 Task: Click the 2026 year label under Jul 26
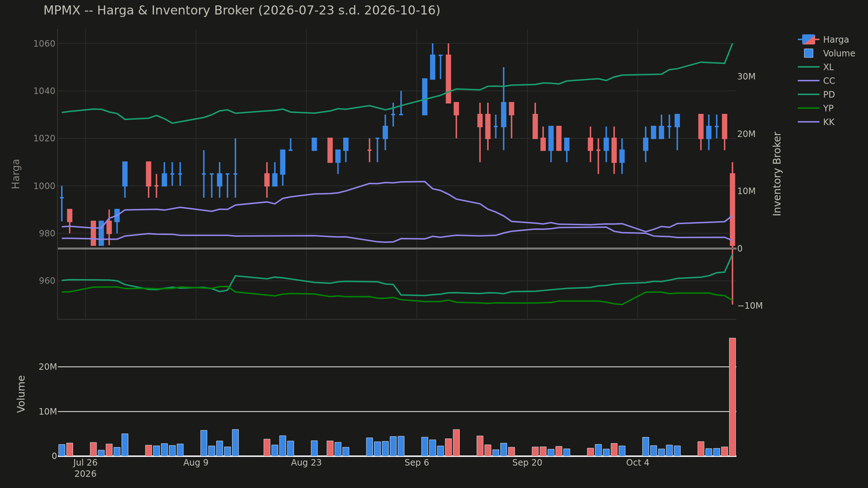click(85, 474)
